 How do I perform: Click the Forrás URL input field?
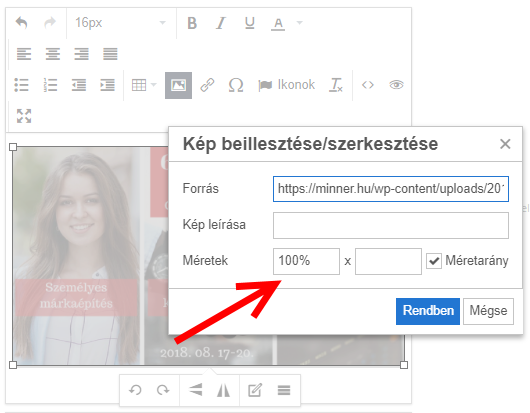click(391, 189)
